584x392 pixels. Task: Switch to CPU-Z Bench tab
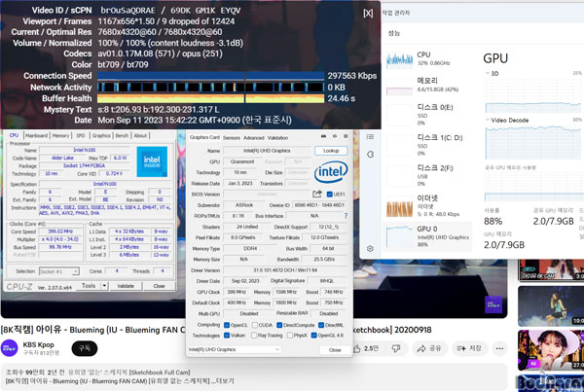(x=122, y=135)
